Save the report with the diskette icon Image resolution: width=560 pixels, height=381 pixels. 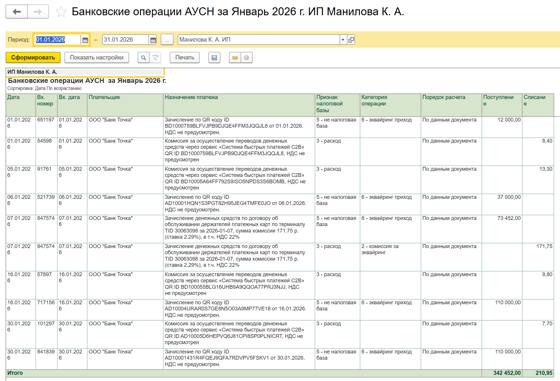pos(214,57)
